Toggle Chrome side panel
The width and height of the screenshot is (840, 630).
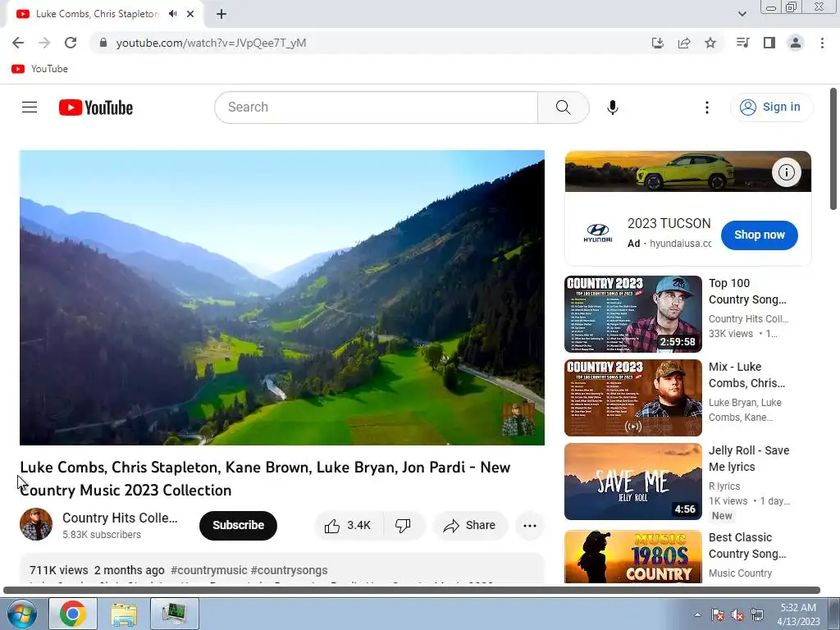pos(769,43)
